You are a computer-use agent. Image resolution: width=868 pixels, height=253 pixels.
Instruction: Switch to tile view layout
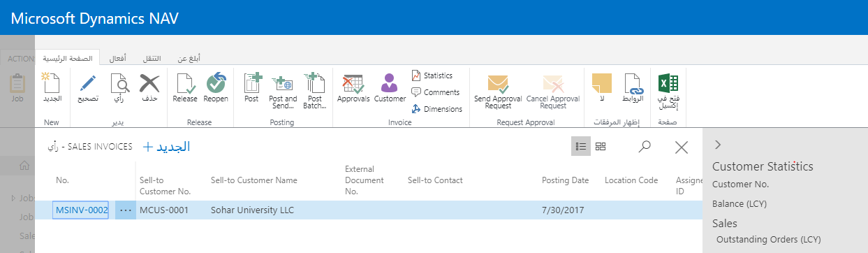(601, 146)
